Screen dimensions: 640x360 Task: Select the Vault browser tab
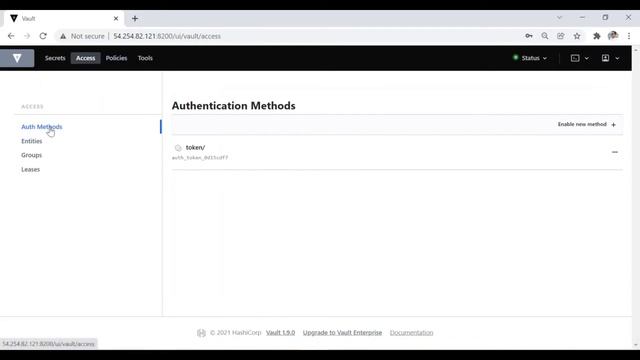click(63, 18)
